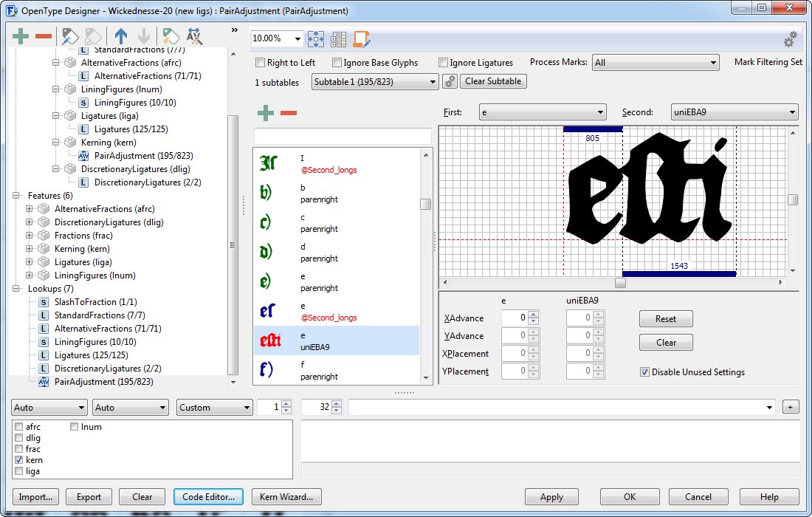Open the Code Editor
Screen dimensions: 812x517
208,497
